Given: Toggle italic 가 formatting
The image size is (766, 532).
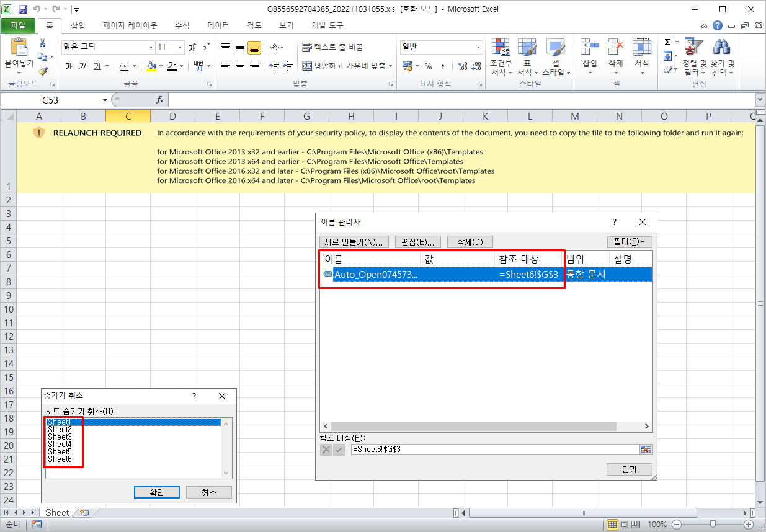Looking at the screenshot, I should pyautogui.click(x=82, y=66).
